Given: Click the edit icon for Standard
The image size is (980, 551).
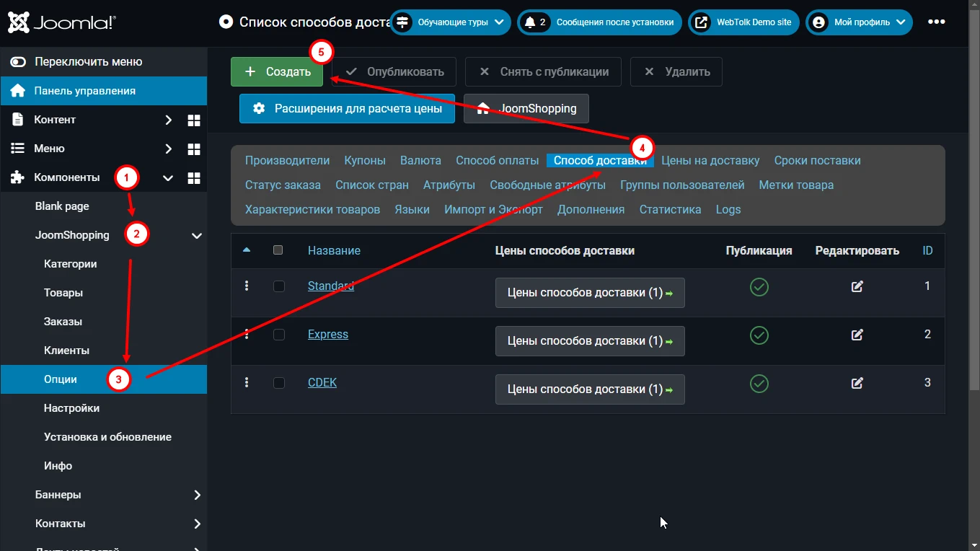Looking at the screenshot, I should pos(857,286).
